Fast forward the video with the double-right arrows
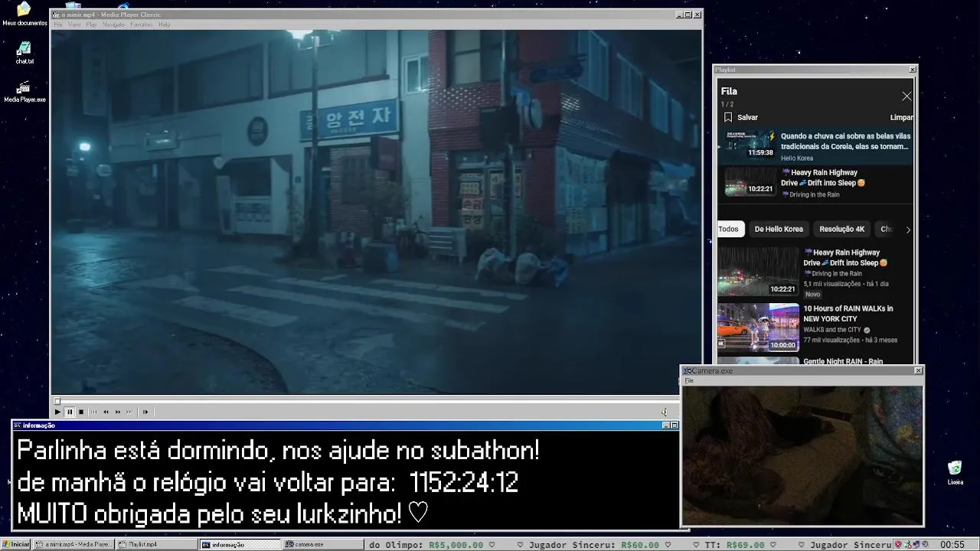Screen dimensions: 980x551 coord(118,412)
